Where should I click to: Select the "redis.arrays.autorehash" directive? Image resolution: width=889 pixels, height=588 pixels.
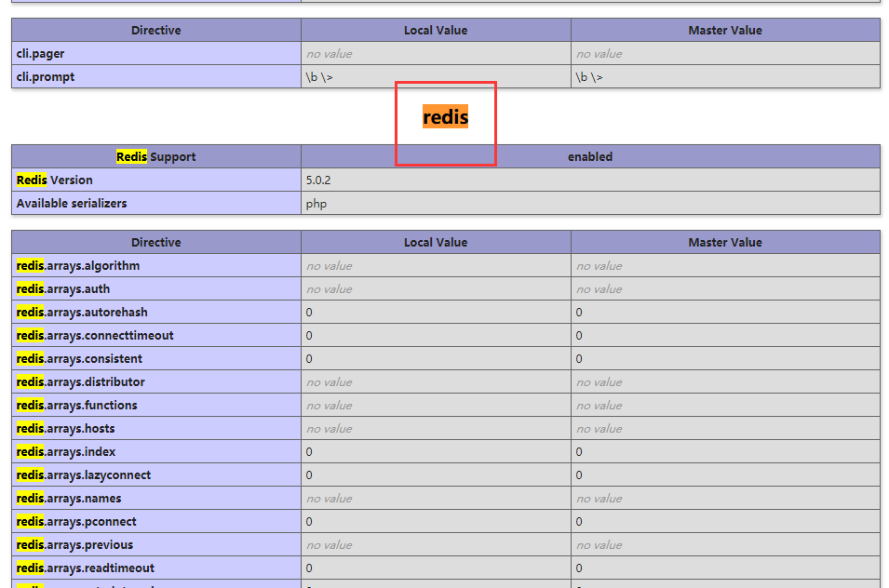tap(82, 312)
